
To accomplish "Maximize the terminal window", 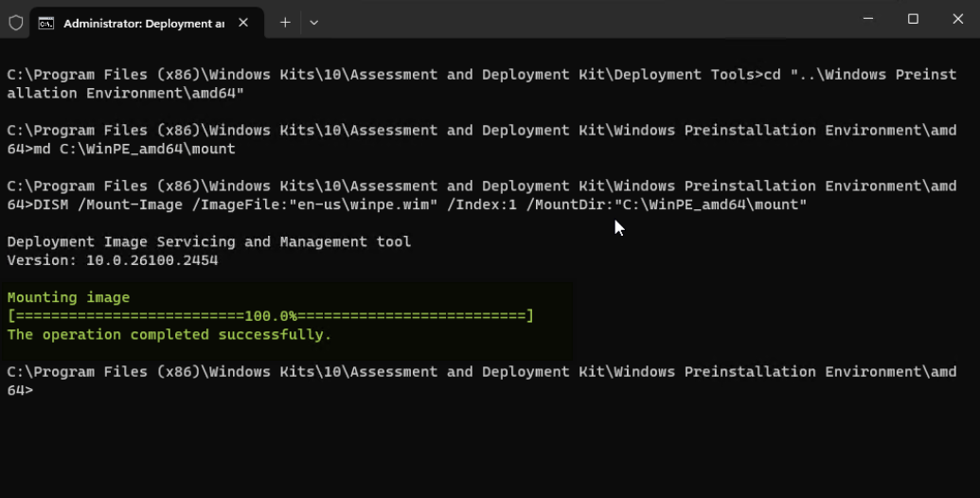I will point(913,19).
